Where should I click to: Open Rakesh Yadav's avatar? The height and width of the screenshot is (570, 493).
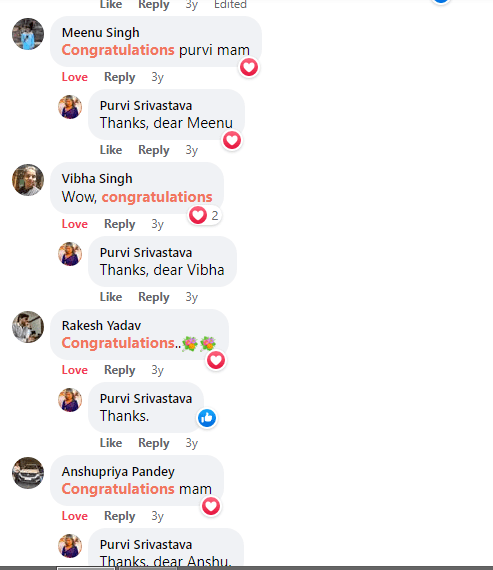(x=28, y=327)
